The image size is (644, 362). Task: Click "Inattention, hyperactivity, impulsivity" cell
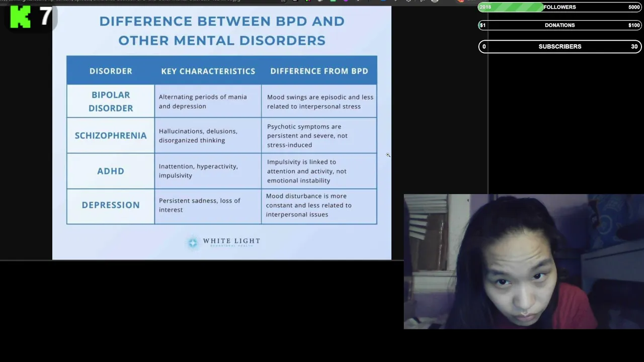click(x=208, y=171)
